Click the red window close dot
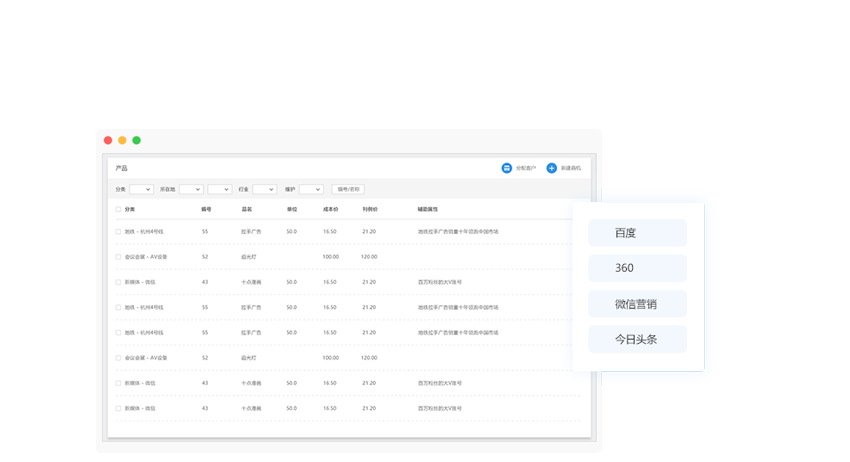The height and width of the screenshot is (462, 850). (x=108, y=140)
